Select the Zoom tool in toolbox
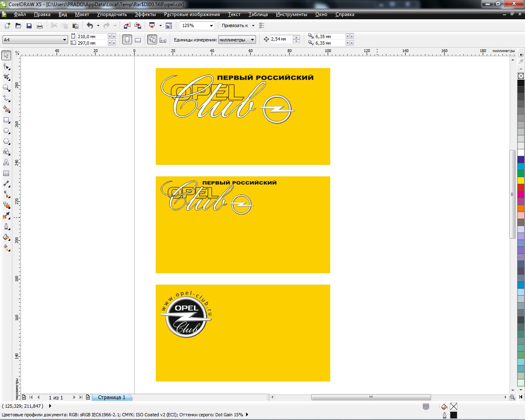This screenshot has height=420, width=525. coord(6,88)
